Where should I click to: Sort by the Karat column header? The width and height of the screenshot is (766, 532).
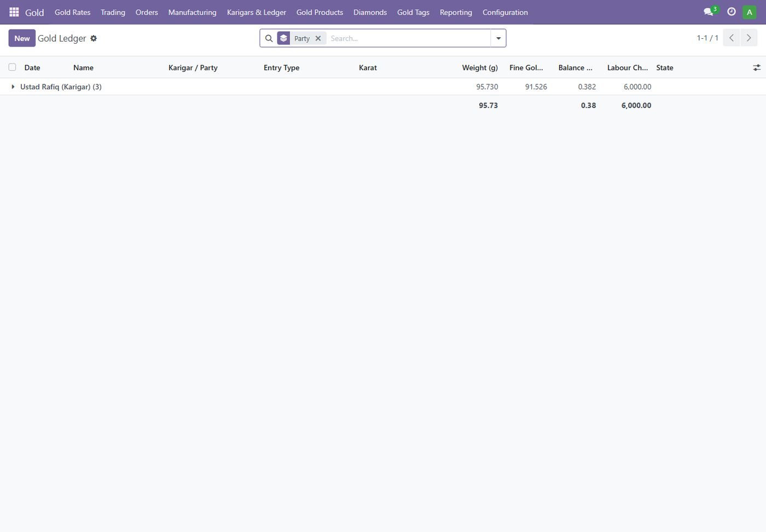(368, 67)
